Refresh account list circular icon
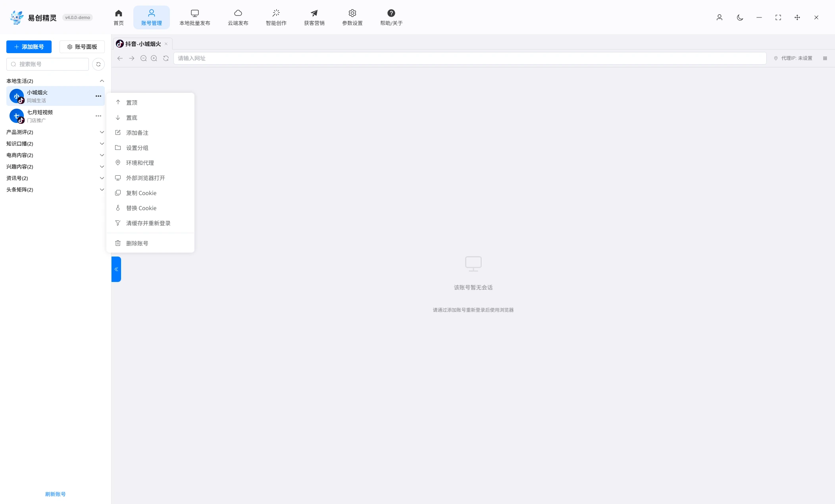Screen dimensions: 835x504 [98, 64]
